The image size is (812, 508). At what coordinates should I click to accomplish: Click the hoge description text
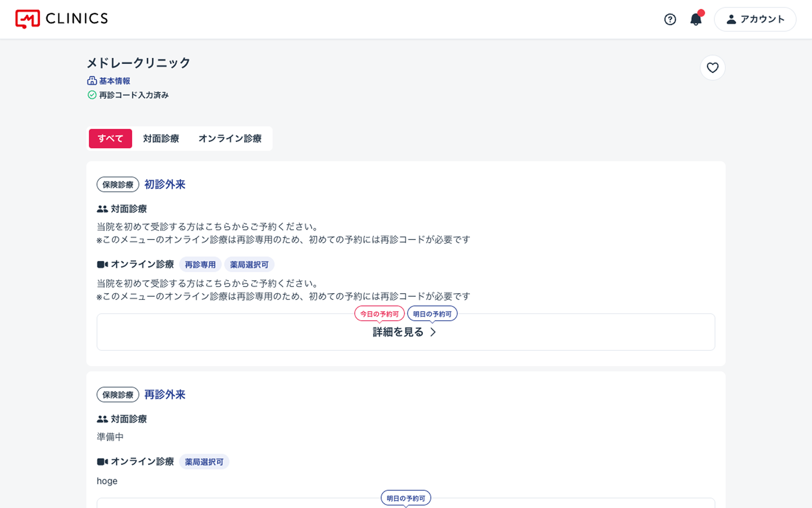107,481
